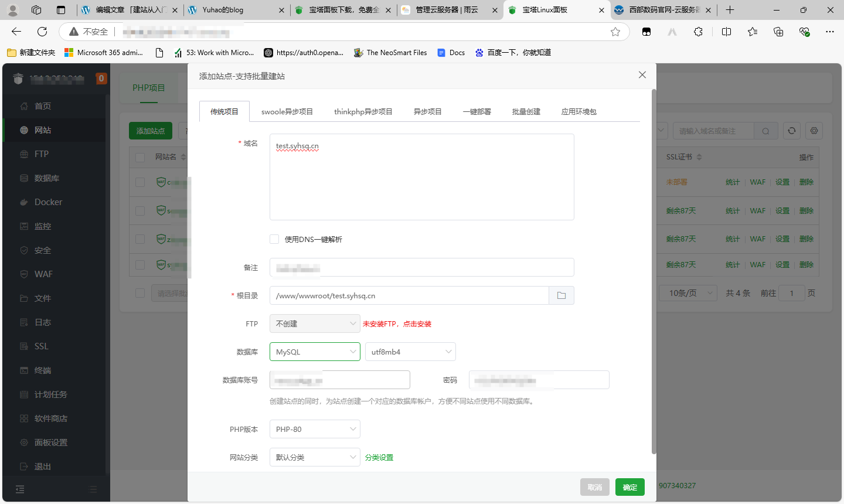
Task: Open the FTP 不创建 dropdown
Action: 315,323
